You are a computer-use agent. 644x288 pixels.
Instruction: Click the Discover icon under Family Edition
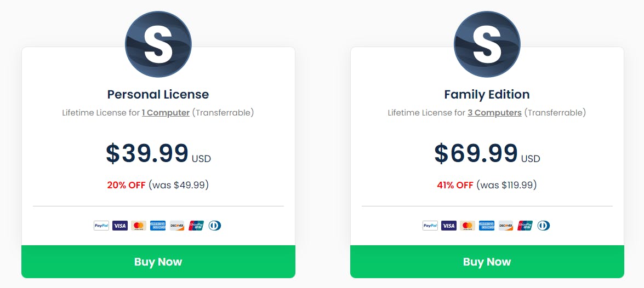506,226
